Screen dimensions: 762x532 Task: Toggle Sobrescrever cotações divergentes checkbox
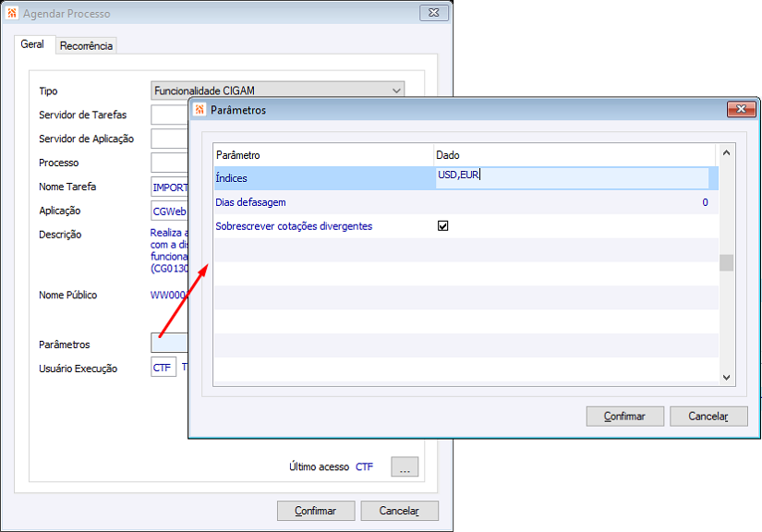[x=442, y=226]
